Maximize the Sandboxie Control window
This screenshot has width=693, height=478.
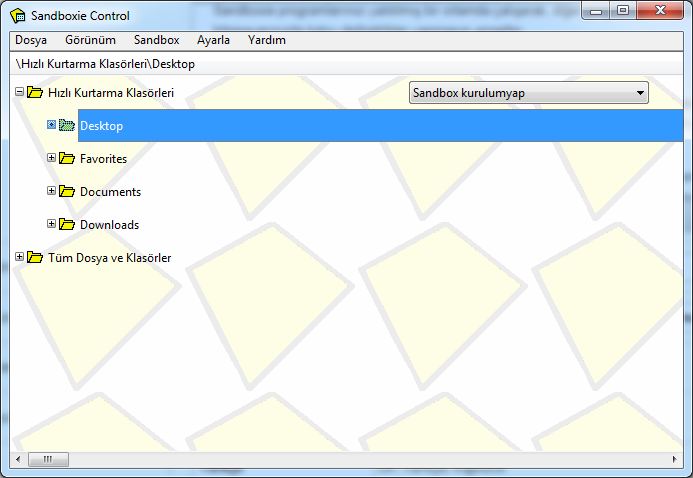point(623,11)
